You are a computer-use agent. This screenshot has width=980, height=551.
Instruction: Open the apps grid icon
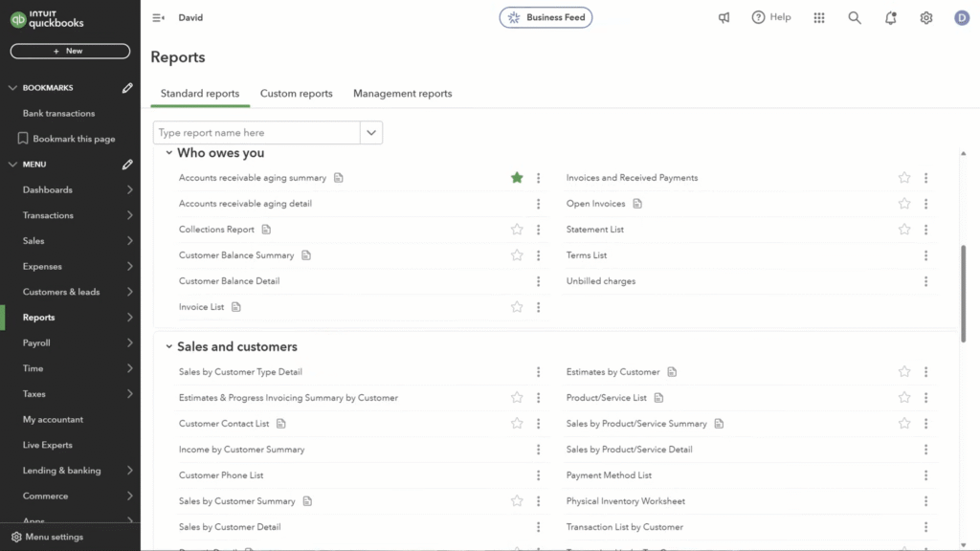819,18
